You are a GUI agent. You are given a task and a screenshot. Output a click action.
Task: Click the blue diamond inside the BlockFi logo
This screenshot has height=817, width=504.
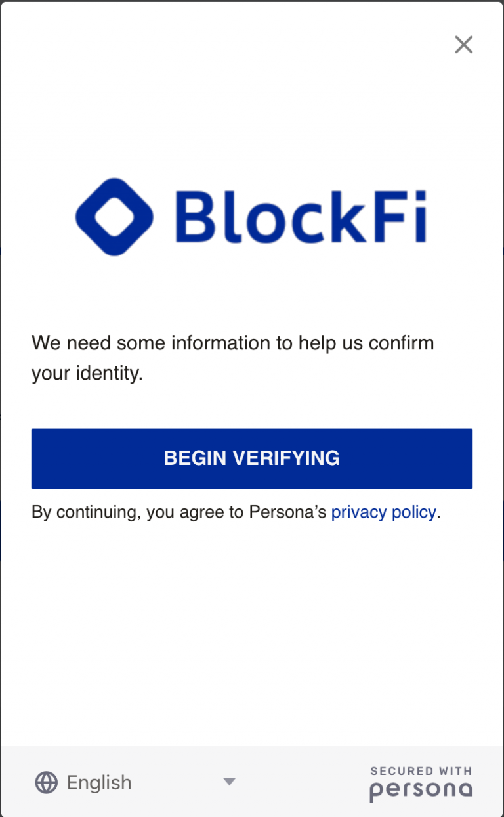[114, 217]
